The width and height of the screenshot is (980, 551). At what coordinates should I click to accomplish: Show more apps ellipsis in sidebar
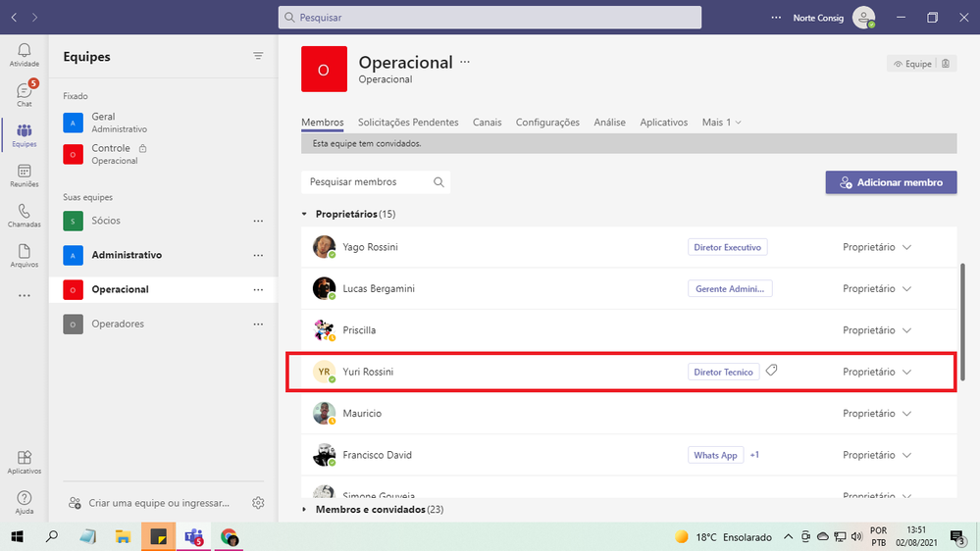point(24,295)
